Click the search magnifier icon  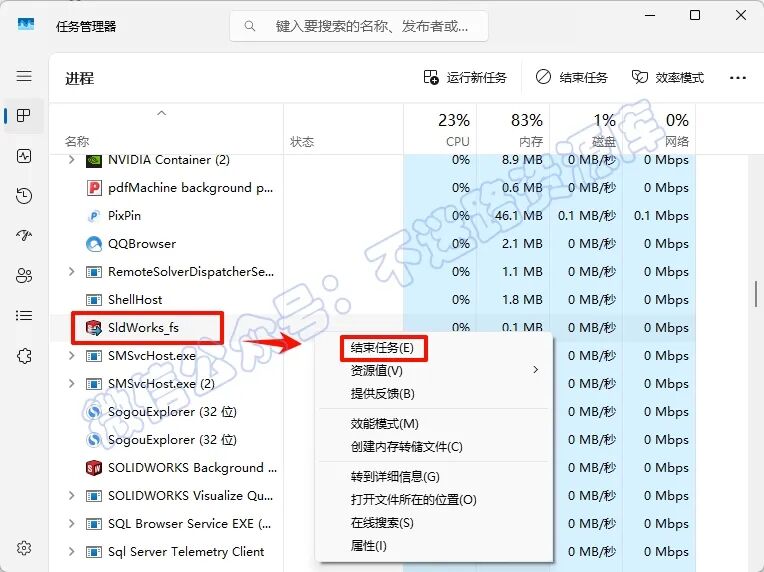pos(250,26)
